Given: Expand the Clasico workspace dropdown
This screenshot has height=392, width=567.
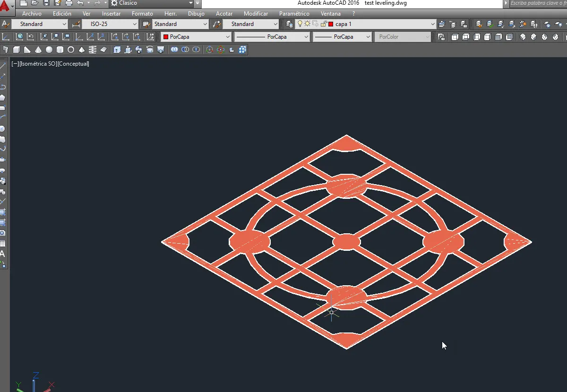Looking at the screenshot, I should [x=191, y=3].
